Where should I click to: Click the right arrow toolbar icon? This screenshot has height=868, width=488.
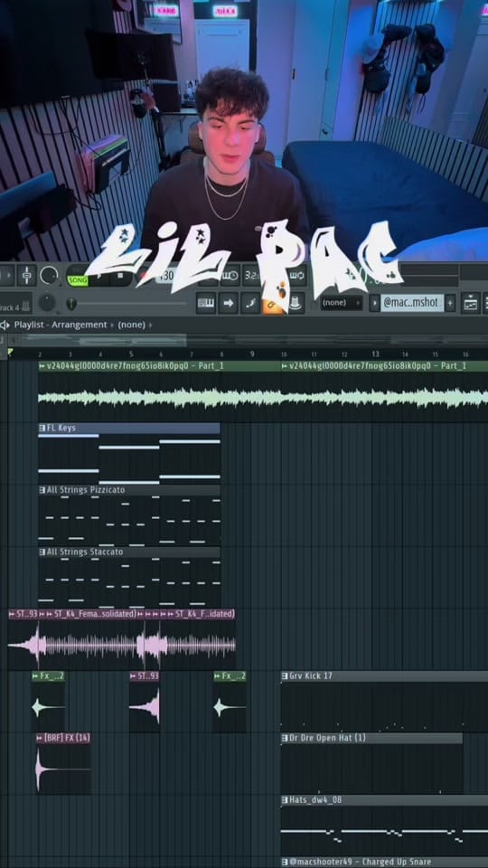(228, 303)
